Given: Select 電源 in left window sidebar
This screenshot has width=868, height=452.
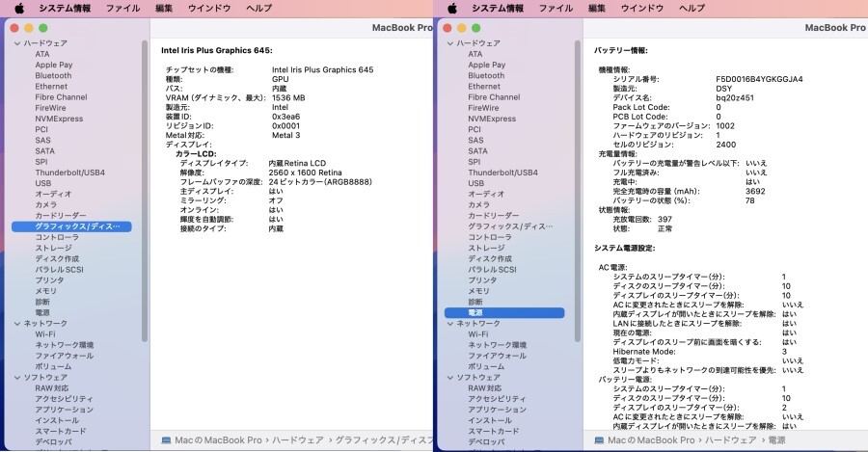Looking at the screenshot, I should click(42, 312).
